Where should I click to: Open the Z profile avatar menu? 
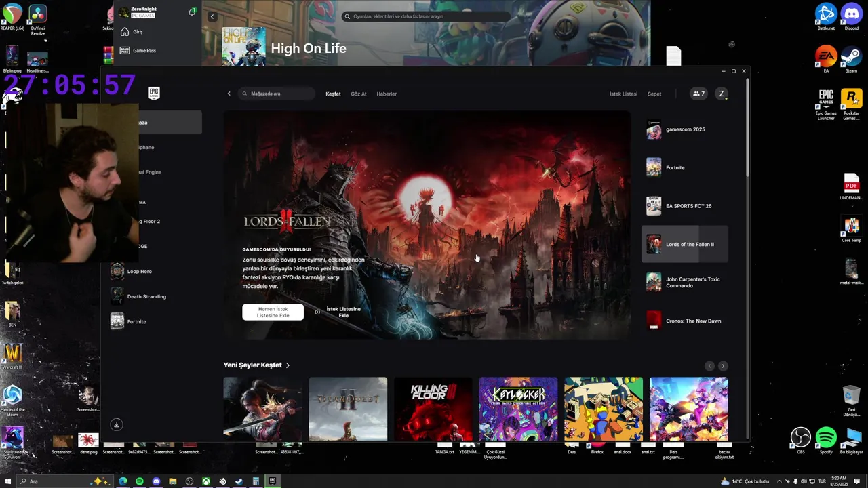click(722, 94)
